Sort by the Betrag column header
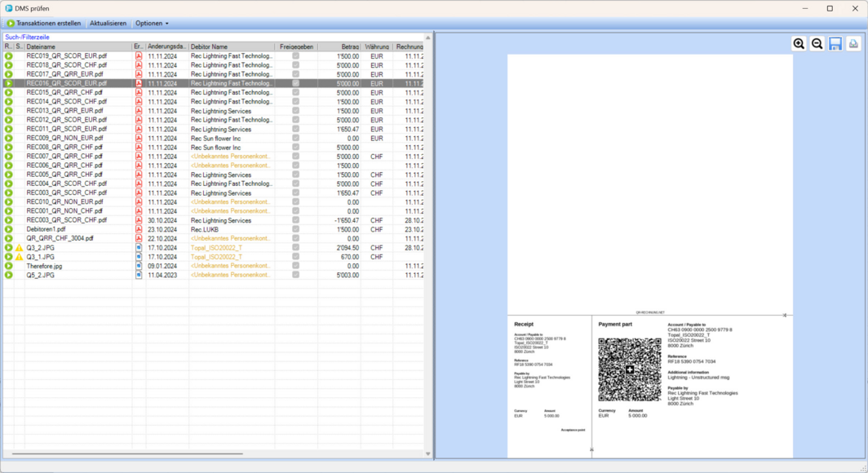The width and height of the screenshot is (868, 473). [x=339, y=47]
